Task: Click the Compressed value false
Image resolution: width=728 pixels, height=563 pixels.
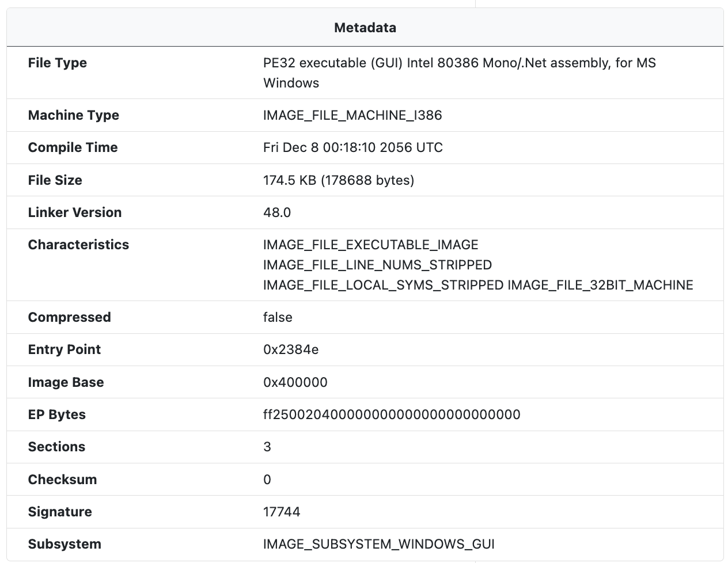Action: click(278, 317)
